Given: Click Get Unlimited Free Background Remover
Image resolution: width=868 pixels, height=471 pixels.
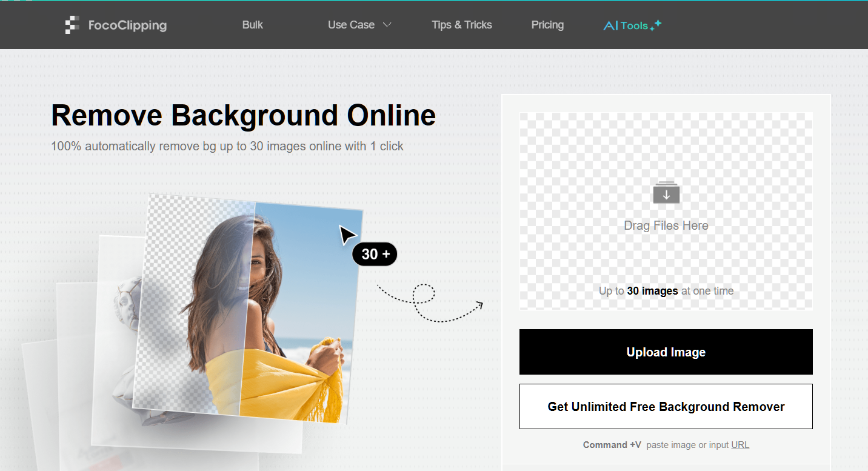Looking at the screenshot, I should coord(666,407).
